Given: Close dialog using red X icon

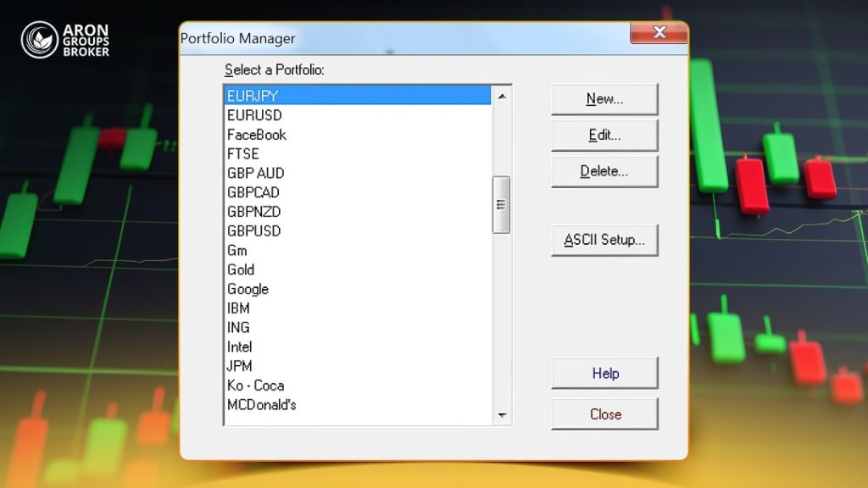Looking at the screenshot, I should pos(659,33).
